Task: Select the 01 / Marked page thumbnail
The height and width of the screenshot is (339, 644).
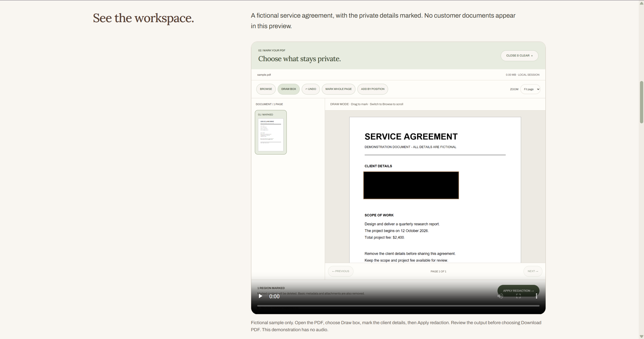Action: pos(271,132)
